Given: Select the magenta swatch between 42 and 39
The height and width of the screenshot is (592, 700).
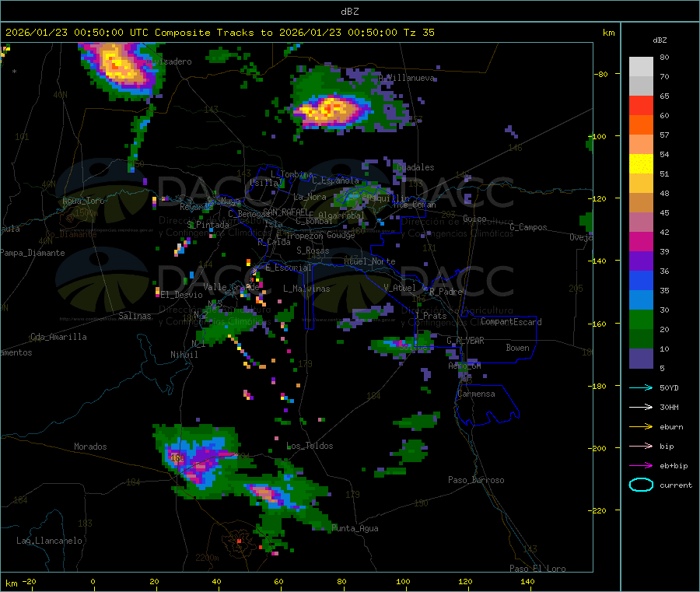Looking at the screenshot, I should click(641, 241).
